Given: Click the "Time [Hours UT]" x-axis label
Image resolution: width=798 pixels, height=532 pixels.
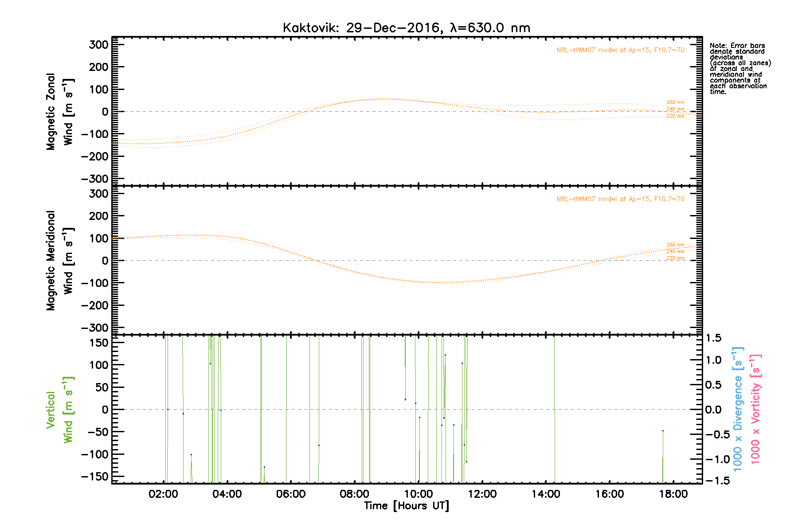Looking at the screenshot, I should pos(407,506).
